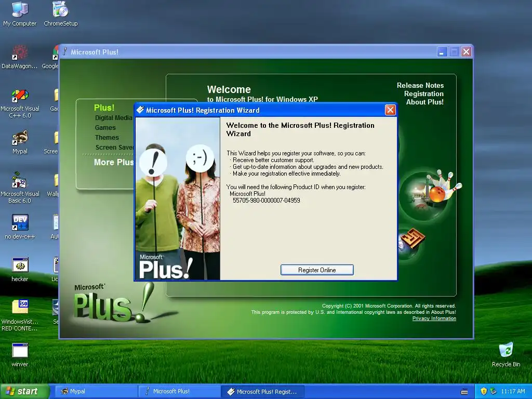Click the Plus! image in wizard
This screenshot has height=399, width=532.
click(178, 199)
